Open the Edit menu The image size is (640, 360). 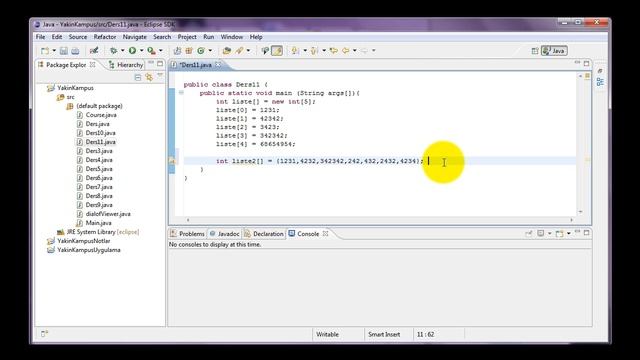click(x=57, y=37)
